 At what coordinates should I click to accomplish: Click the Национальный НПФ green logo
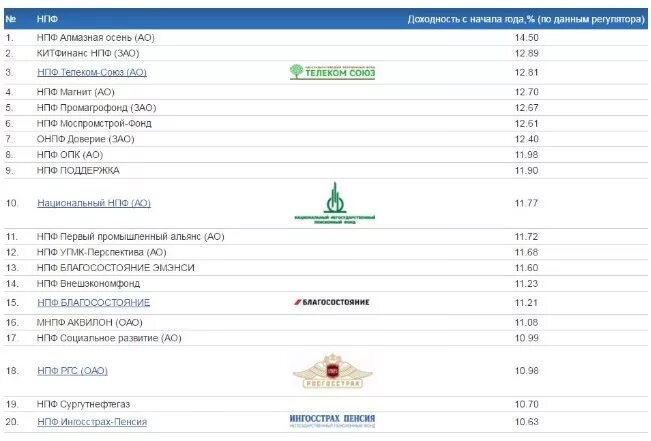point(335,203)
